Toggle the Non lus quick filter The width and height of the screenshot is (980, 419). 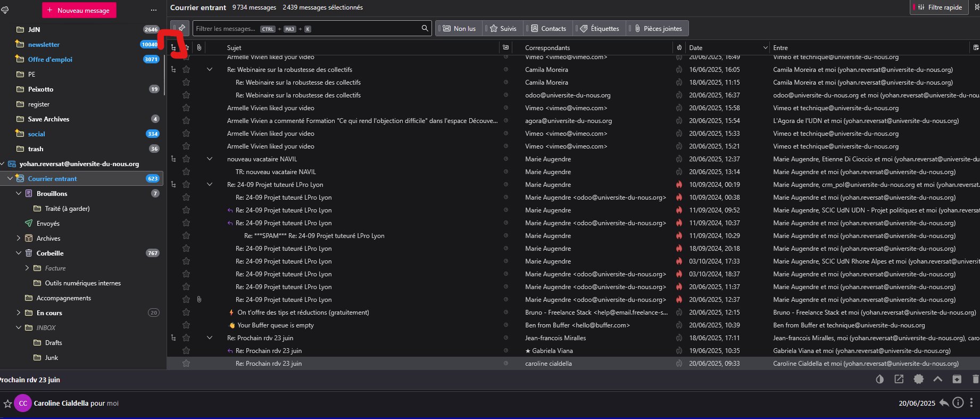[x=459, y=28]
